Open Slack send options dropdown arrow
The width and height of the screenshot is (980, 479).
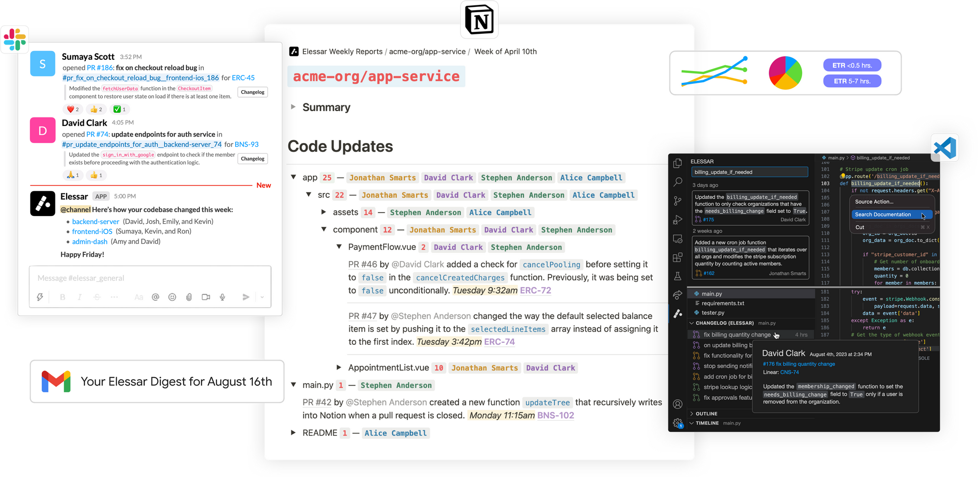(x=262, y=297)
